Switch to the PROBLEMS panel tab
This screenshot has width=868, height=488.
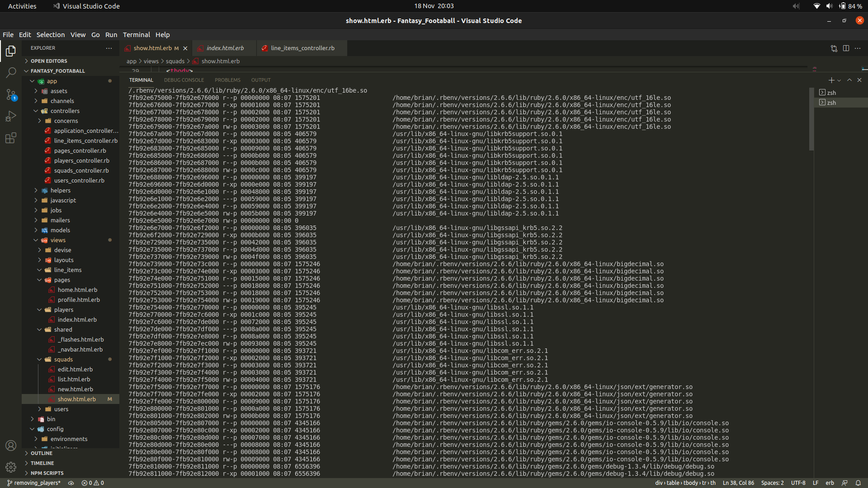[227, 80]
